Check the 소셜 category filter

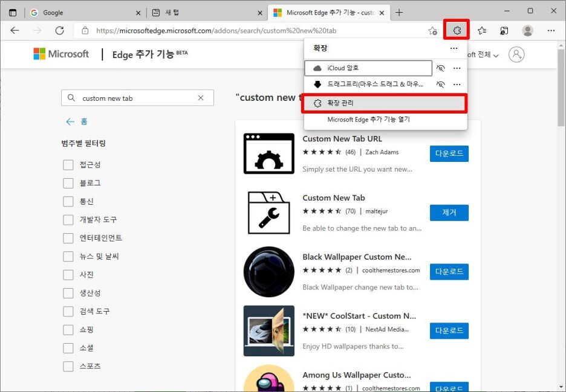coord(68,348)
